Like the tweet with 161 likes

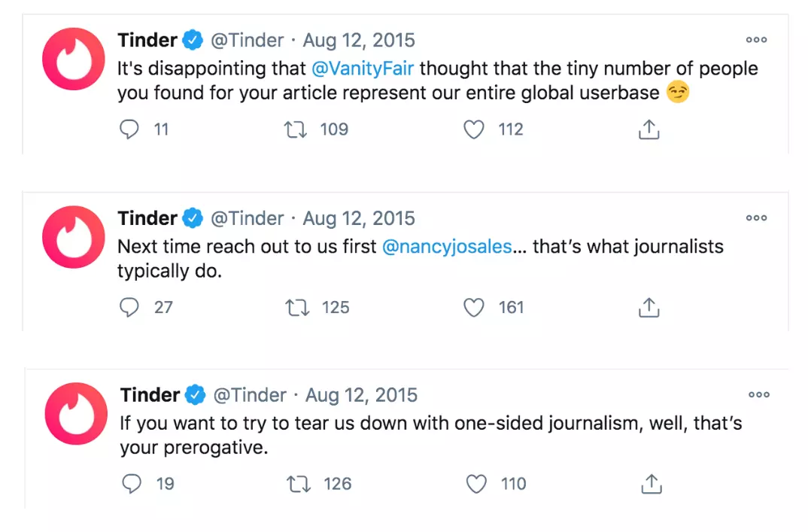click(473, 308)
